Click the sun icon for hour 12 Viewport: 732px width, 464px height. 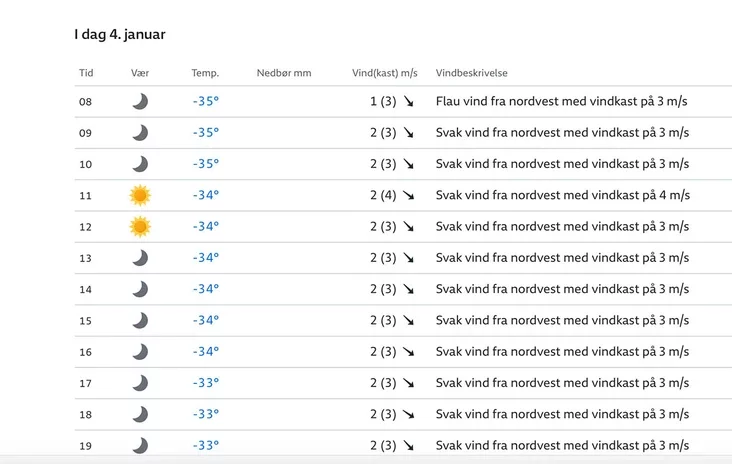click(140, 226)
